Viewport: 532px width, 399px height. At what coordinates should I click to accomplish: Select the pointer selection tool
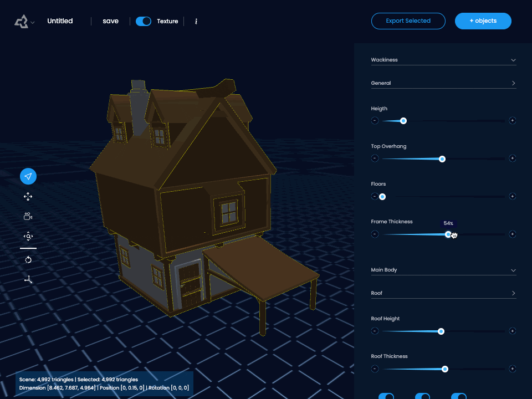(x=28, y=176)
